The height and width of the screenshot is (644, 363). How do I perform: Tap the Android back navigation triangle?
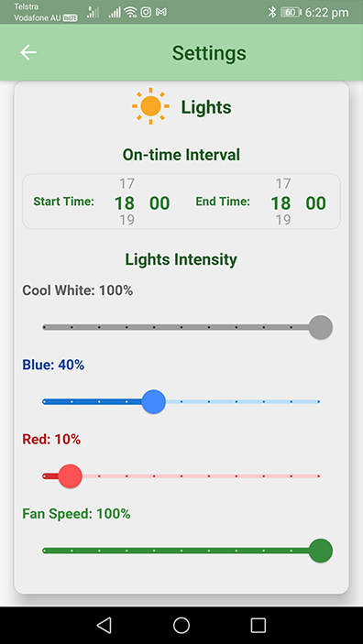pyautogui.click(x=104, y=625)
